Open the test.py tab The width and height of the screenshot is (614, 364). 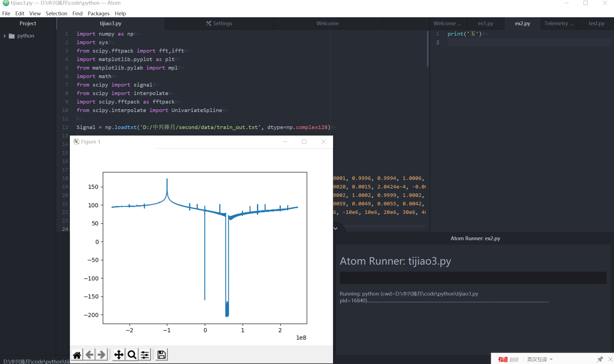pyautogui.click(x=596, y=23)
